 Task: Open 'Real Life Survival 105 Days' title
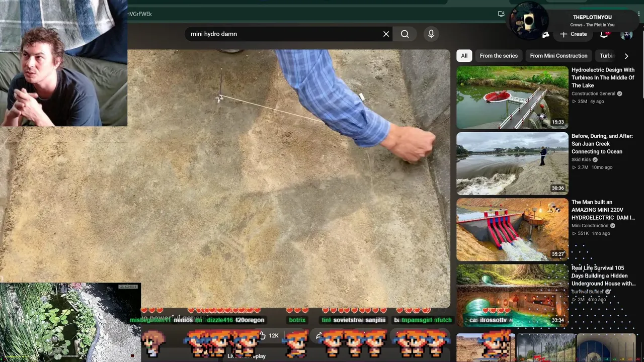[603, 276]
